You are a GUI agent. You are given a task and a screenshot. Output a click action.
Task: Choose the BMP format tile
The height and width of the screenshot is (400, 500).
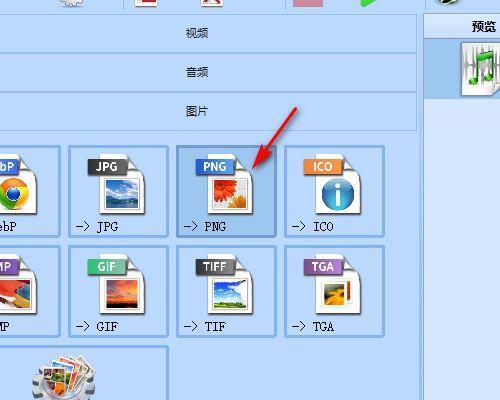[30, 291]
